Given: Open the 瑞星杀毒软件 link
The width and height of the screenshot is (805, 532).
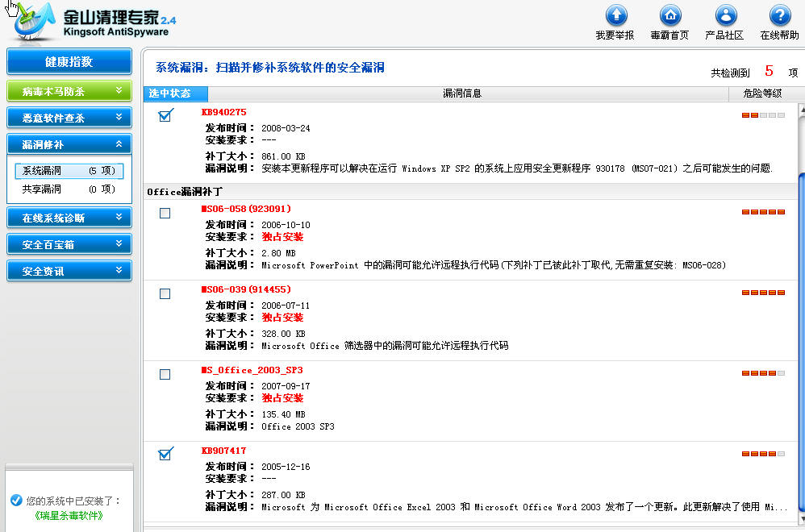Looking at the screenshot, I should (x=69, y=515).
